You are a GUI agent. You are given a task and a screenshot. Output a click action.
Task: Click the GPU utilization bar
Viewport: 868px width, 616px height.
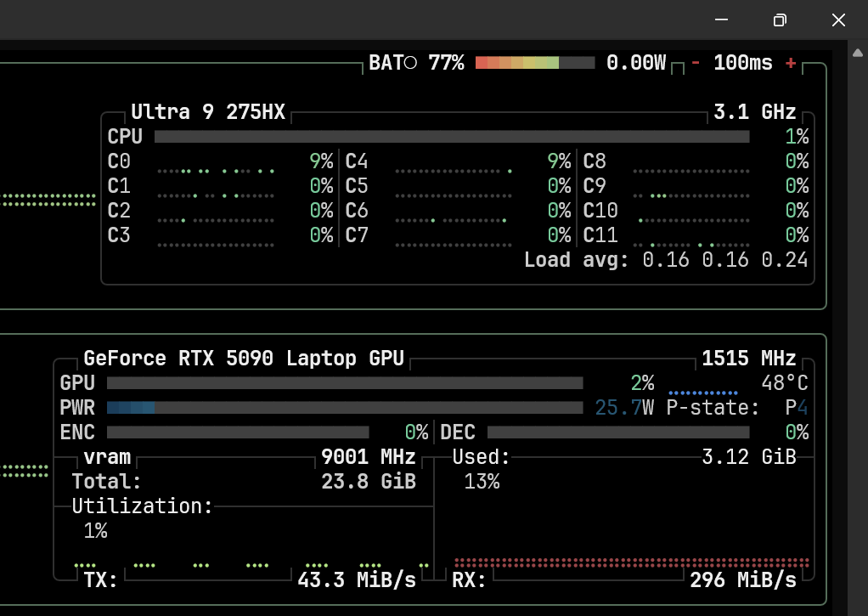click(x=345, y=383)
